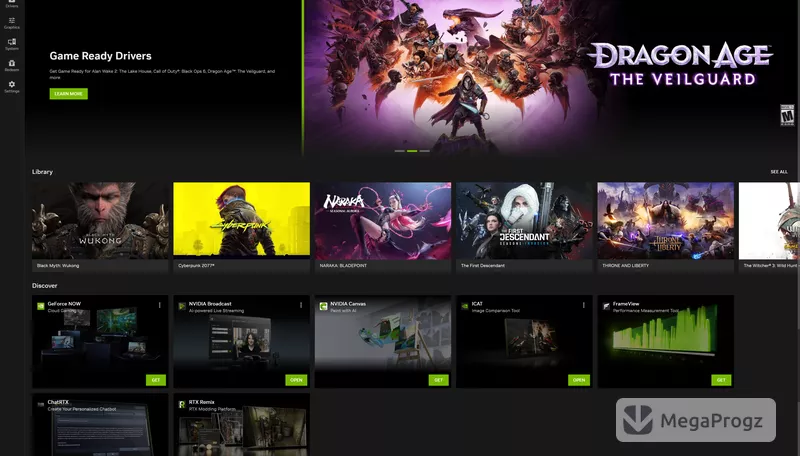The height and width of the screenshot is (456, 800).
Task: Click the ChatRTX app icon
Action: coord(41,404)
